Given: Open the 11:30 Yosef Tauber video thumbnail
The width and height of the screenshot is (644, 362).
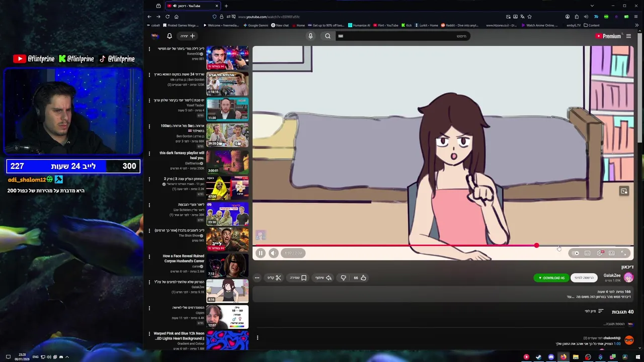Looking at the screenshot, I should click(227, 109).
